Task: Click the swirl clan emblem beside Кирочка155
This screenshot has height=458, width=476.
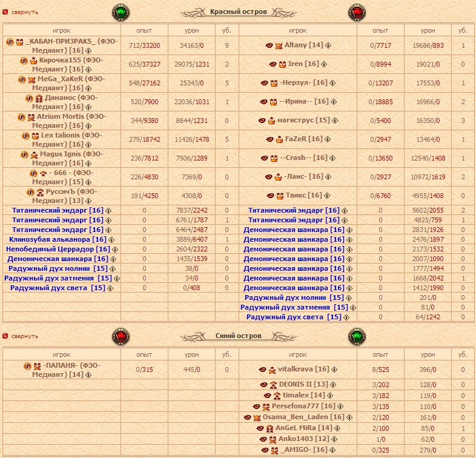Action: [24, 61]
